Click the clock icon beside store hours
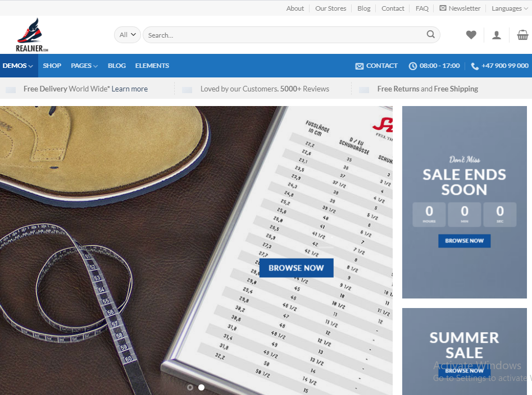The width and height of the screenshot is (532, 395). coord(412,66)
